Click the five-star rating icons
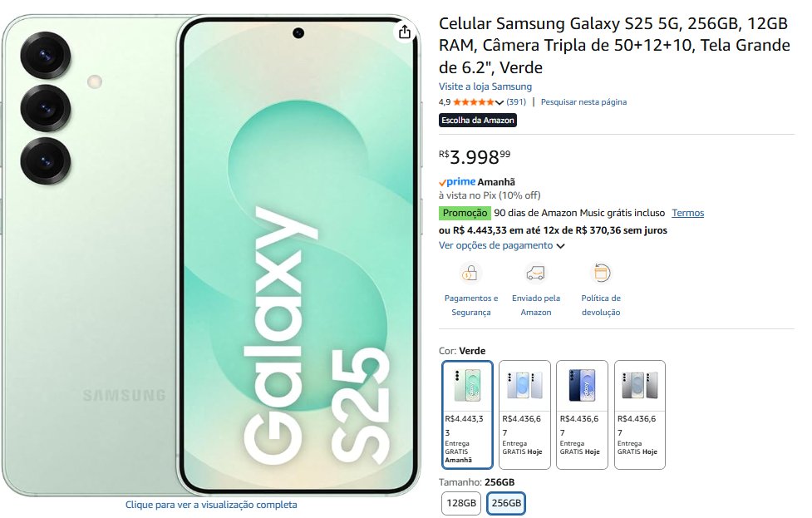Image resolution: width=812 pixels, height=518 pixels. pyautogui.click(x=474, y=102)
